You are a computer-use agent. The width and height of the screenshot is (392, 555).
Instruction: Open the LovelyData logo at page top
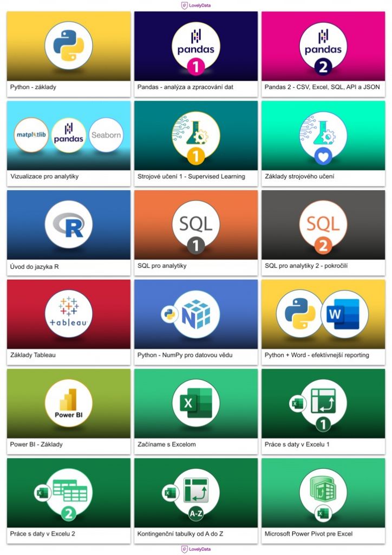click(x=196, y=5)
